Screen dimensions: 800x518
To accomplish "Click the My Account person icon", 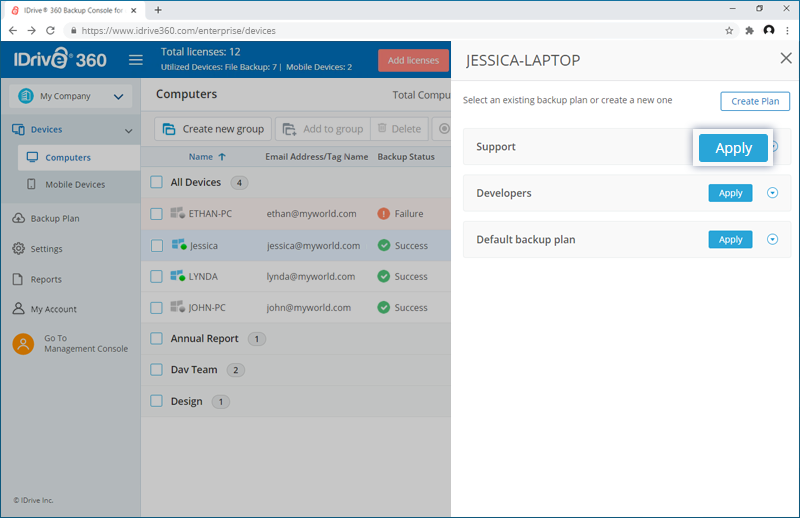I will point(18,309).
